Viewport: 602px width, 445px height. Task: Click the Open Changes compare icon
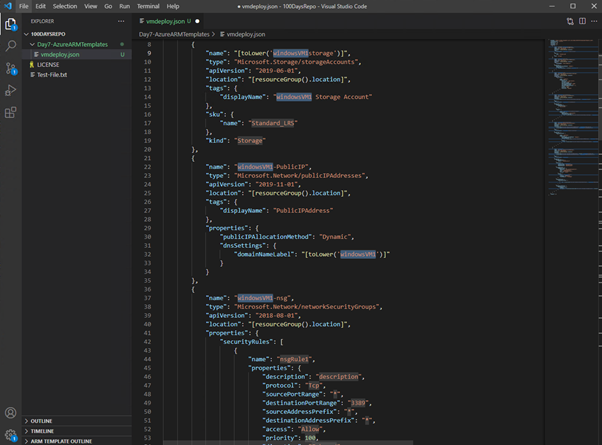click(570, 20)
